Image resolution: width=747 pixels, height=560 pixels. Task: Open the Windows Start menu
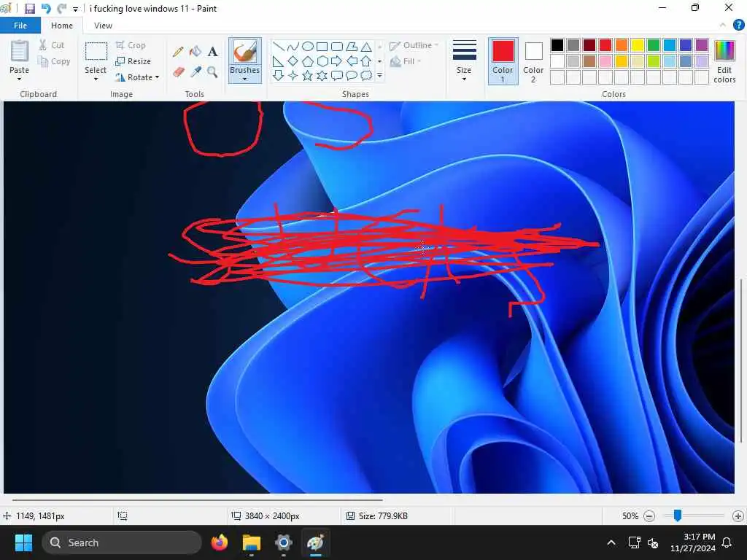point(23,542)
